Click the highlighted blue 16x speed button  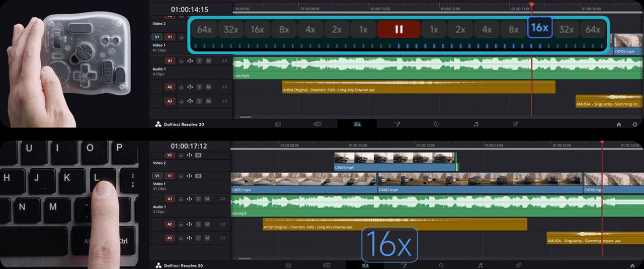(x=539, y=28)
